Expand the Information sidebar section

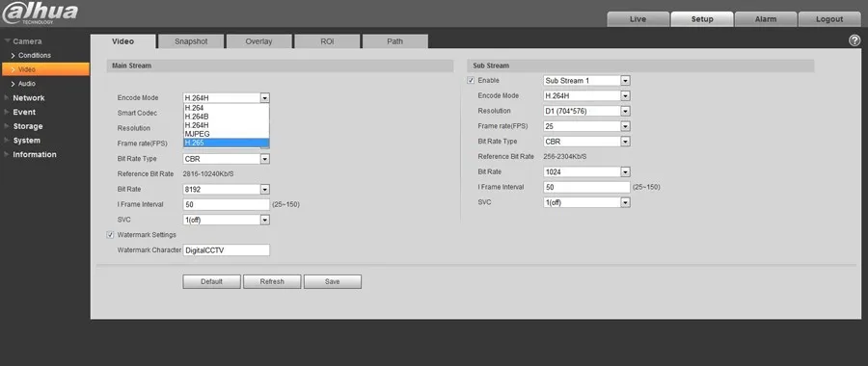coord(35,155)
